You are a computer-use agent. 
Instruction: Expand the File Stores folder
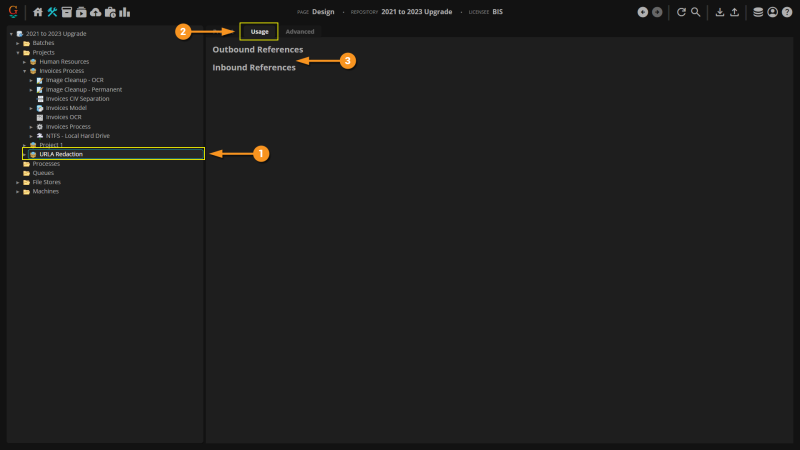(x=18, y=182)
